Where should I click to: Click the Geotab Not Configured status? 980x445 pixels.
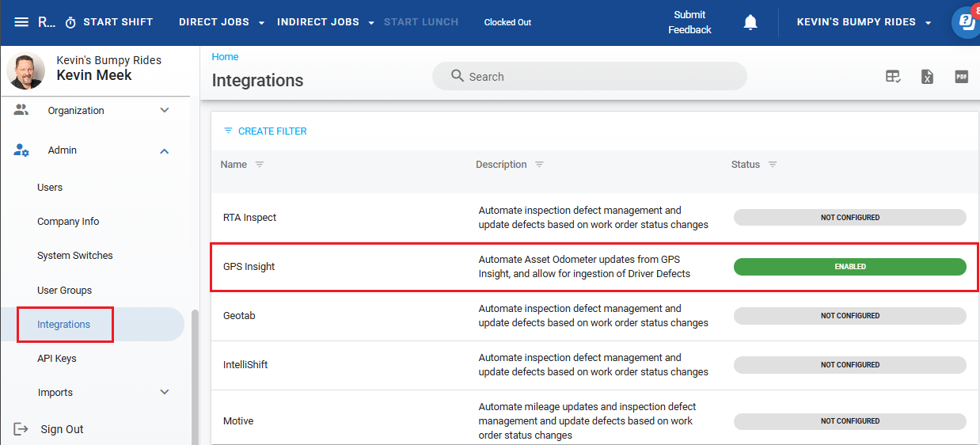(x=849, y=316)
